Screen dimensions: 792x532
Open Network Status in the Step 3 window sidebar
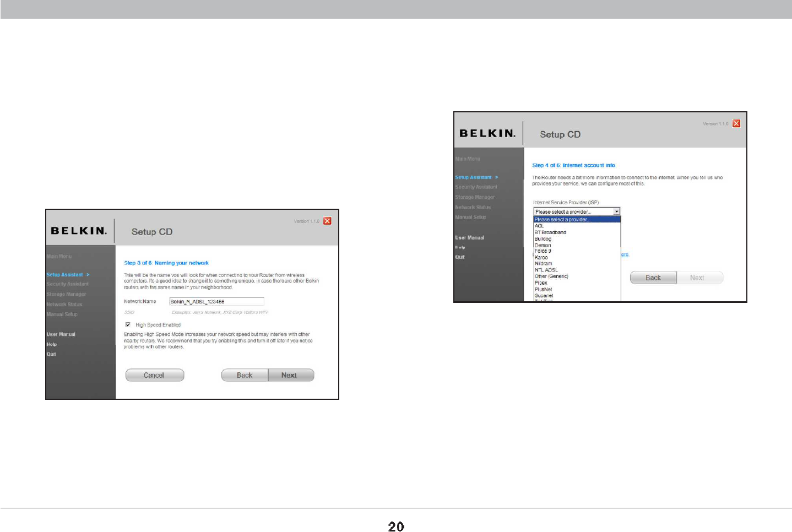[x=64, y=304]
